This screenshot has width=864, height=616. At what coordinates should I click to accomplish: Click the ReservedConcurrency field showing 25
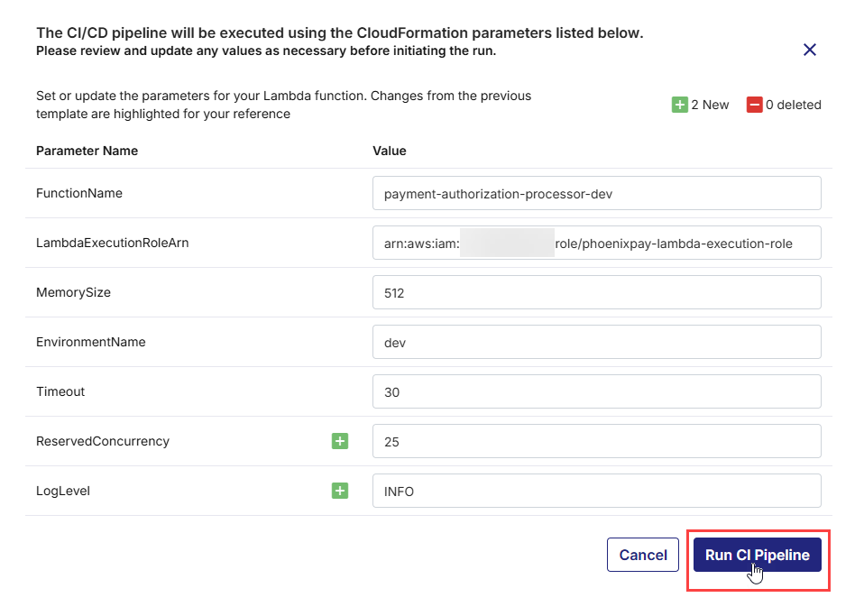[x=597, y=441]
